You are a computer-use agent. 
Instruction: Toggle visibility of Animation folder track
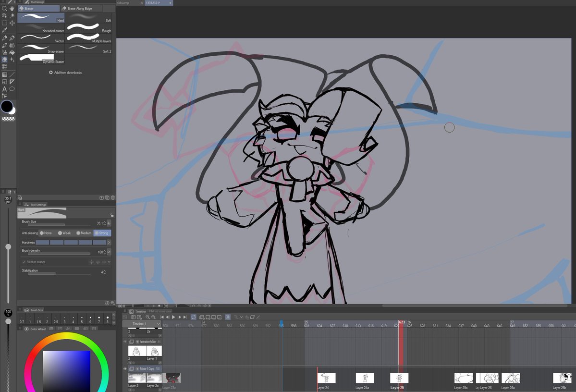[125, 342]
